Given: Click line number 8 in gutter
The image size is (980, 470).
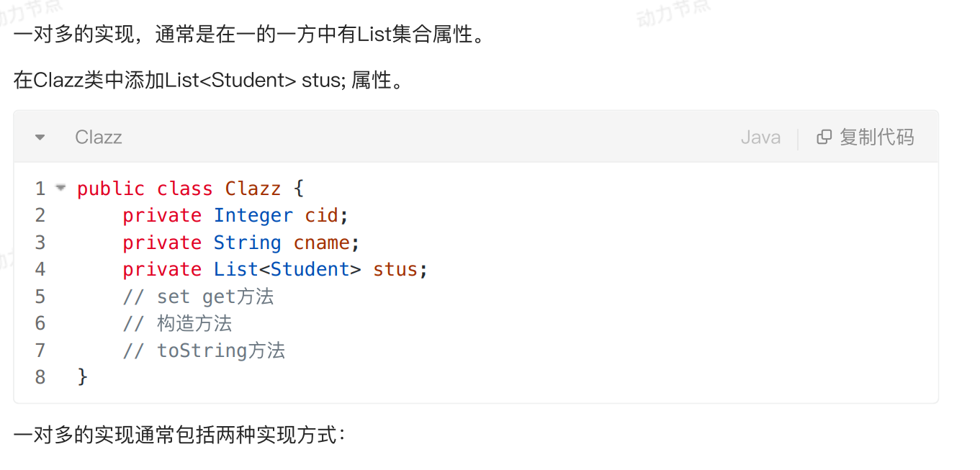Looking at the screenshot, I should [40, 376].
